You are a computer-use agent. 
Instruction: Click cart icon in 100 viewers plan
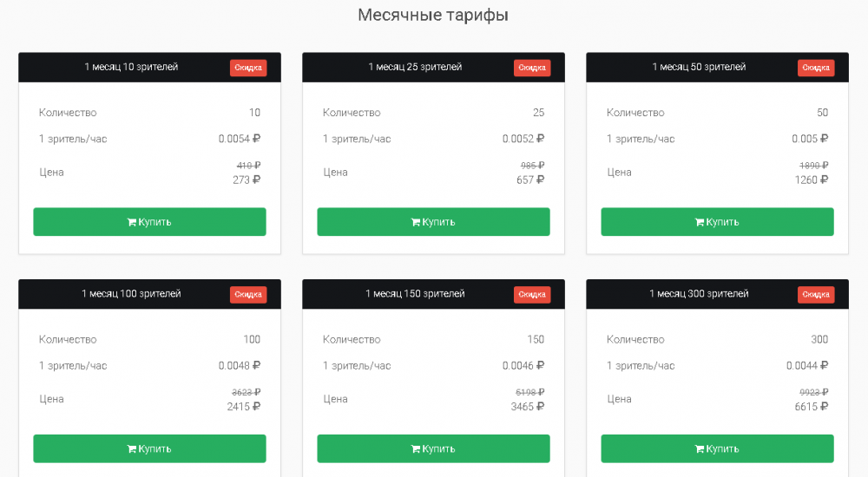click(132, 449)
